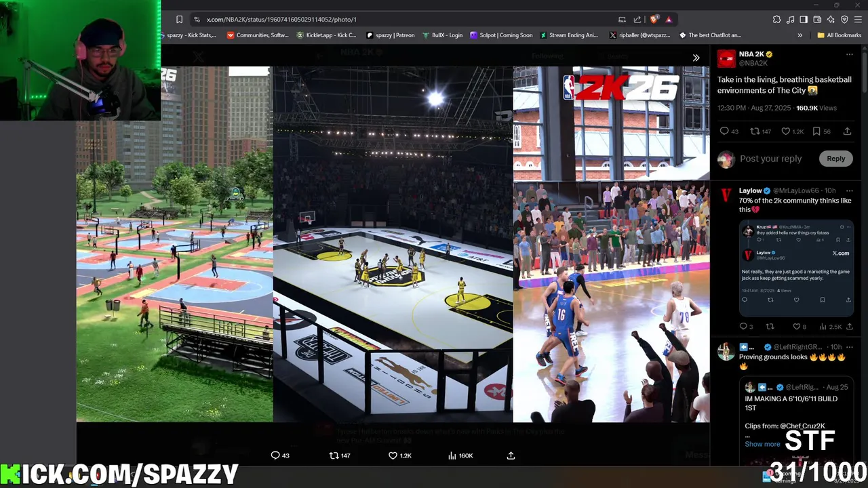Viewport: 868px width, 488px height.
Task: Open more options on NBA 2K post
Action: pos(849,54)
